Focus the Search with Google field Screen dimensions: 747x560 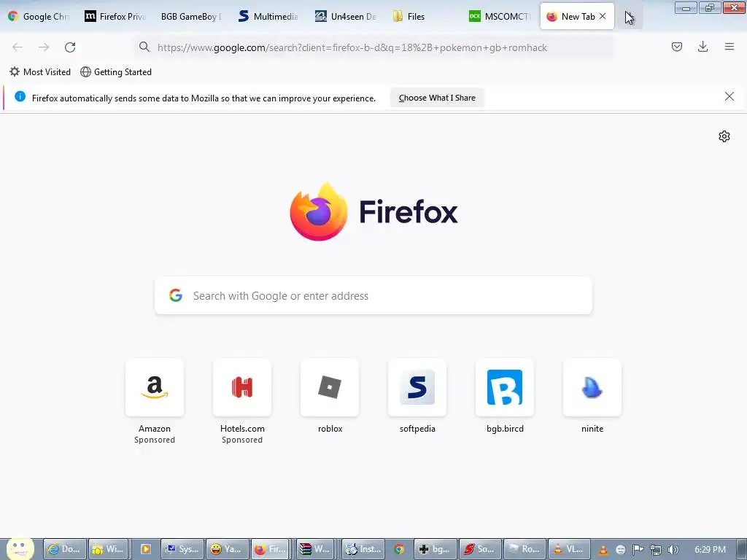373,295
